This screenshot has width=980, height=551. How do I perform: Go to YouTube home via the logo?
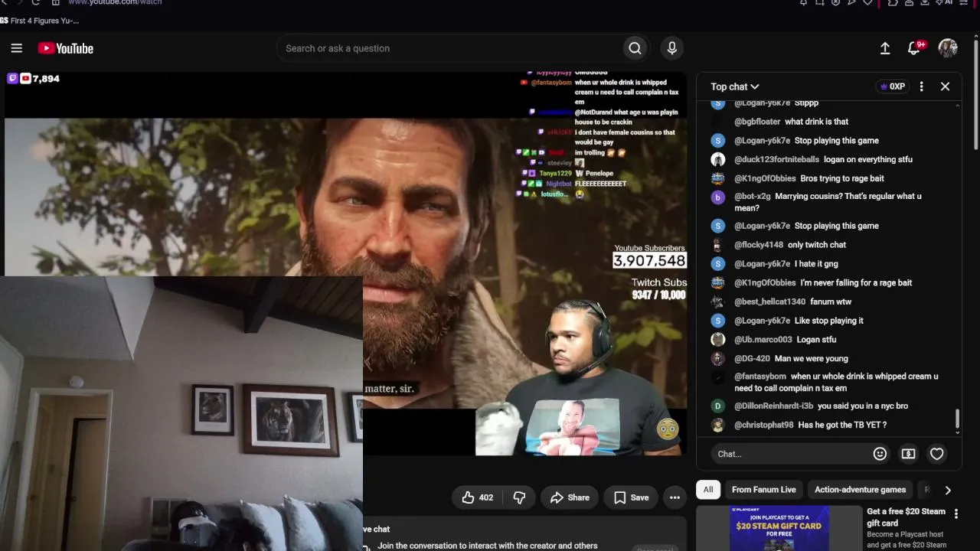pyautogui.click(x=66, y=48)
